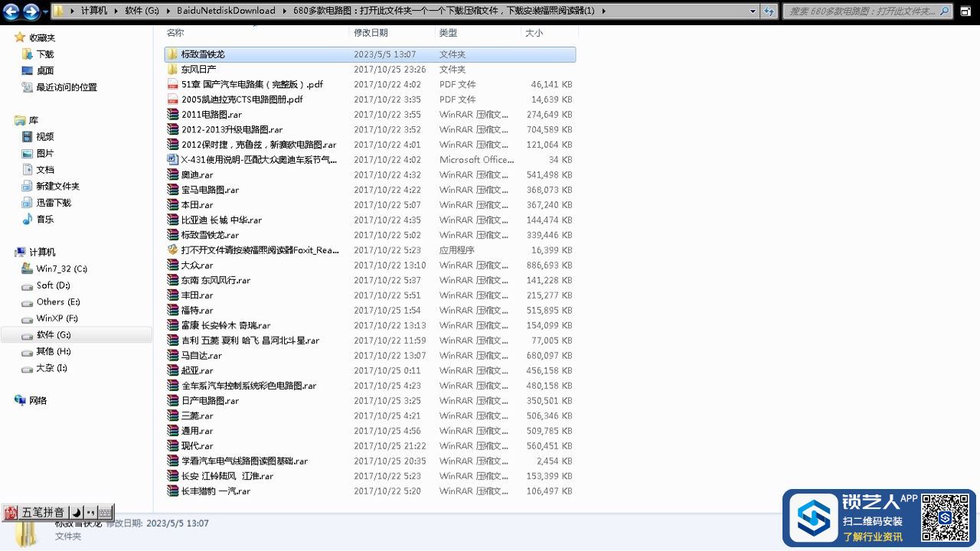Toggle half/full-width moon icon on IME bar
980x551 pixels.
pyautogui.click(x=76, y=513)
